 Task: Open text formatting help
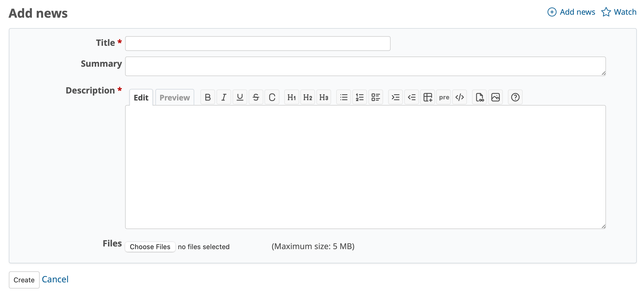click(515, 97)
